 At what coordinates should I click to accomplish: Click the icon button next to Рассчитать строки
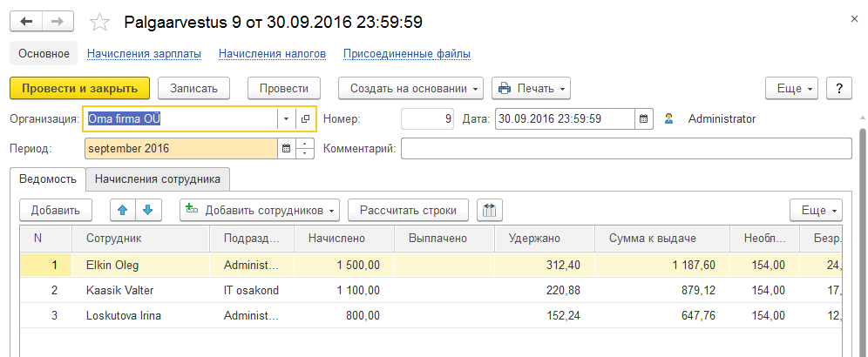pyautogui.click(x=489, y=210)
